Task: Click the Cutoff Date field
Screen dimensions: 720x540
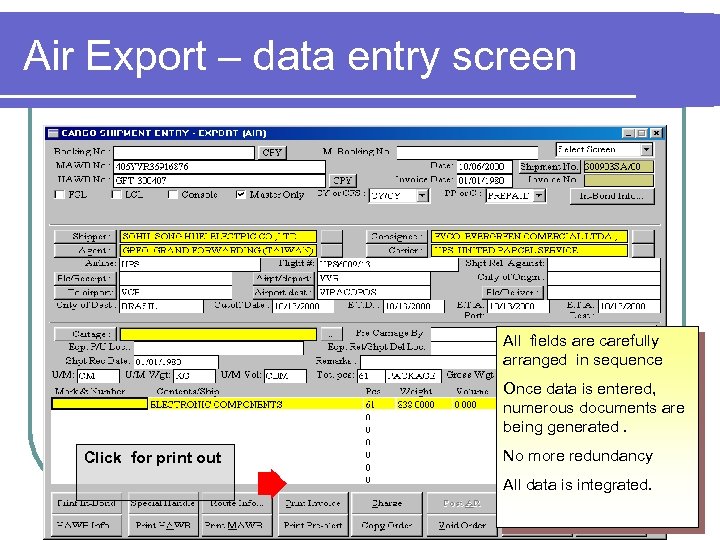Action: [303, 306]
